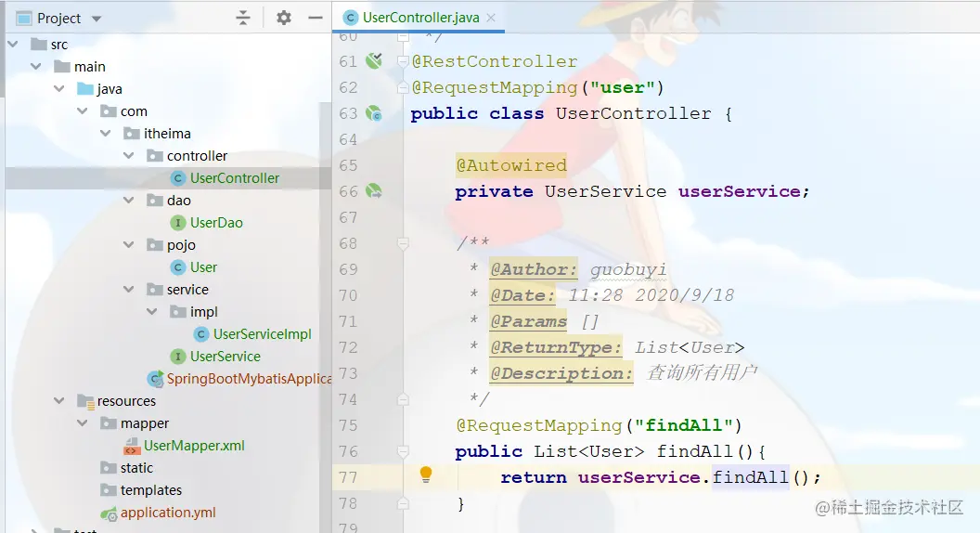Open the UserDao interface
The width and height of the screenshot is (980, 533).
click(216, 223)
